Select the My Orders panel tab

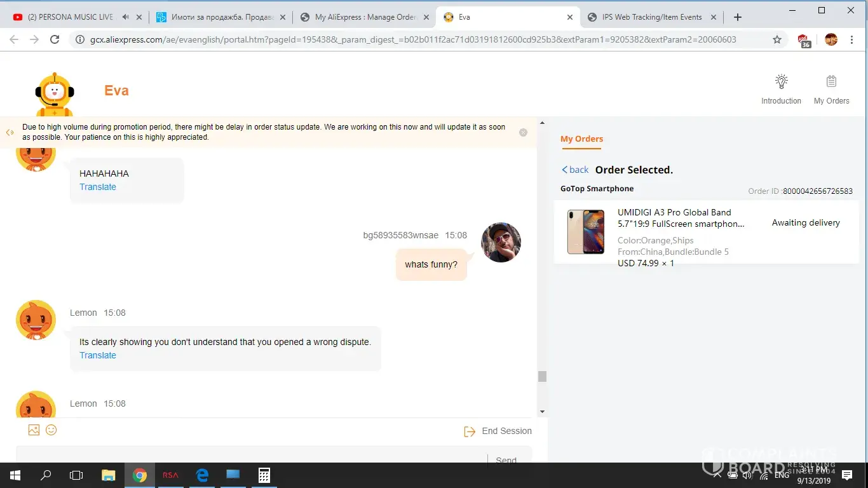[x=581, y=139]
